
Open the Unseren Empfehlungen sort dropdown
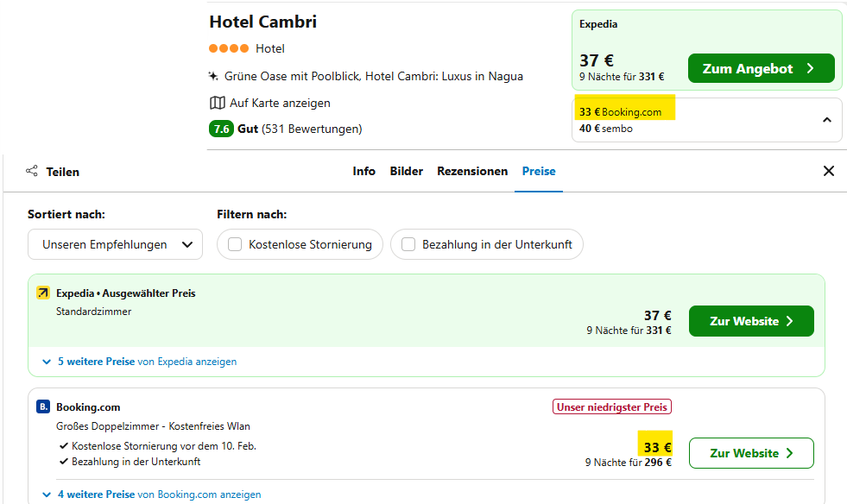pos(116,244)
